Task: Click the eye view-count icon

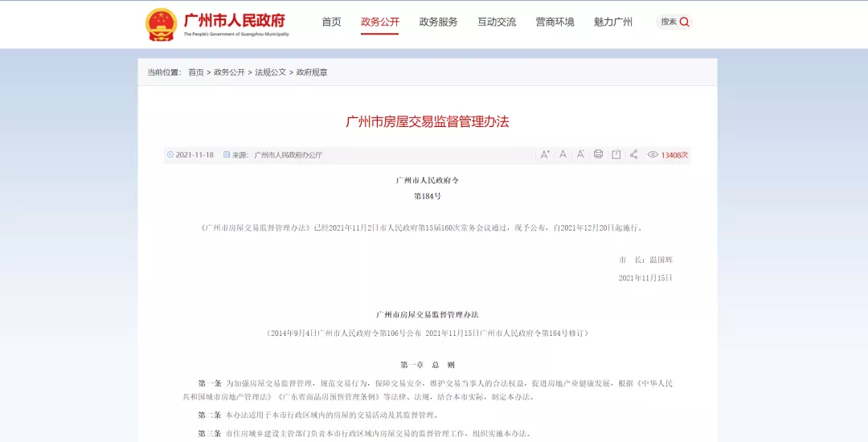Action: pyautogui.click(x=653, y=154)
